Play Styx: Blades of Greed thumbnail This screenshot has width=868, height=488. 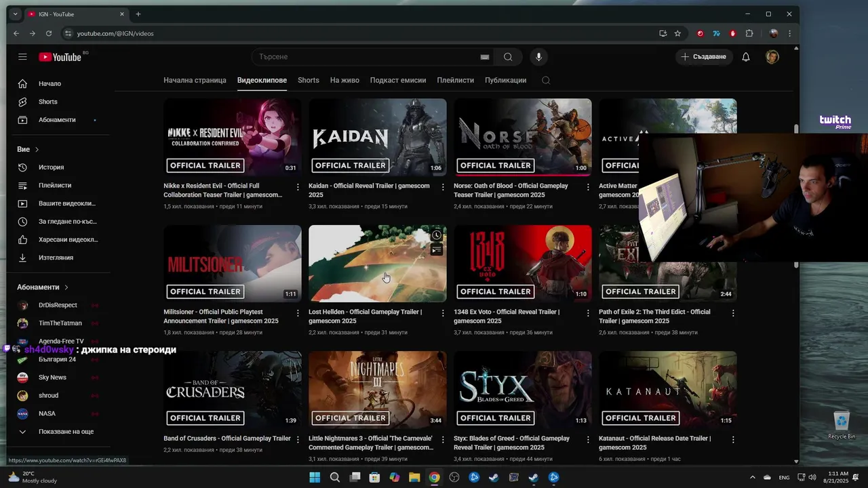coord(523,390)
